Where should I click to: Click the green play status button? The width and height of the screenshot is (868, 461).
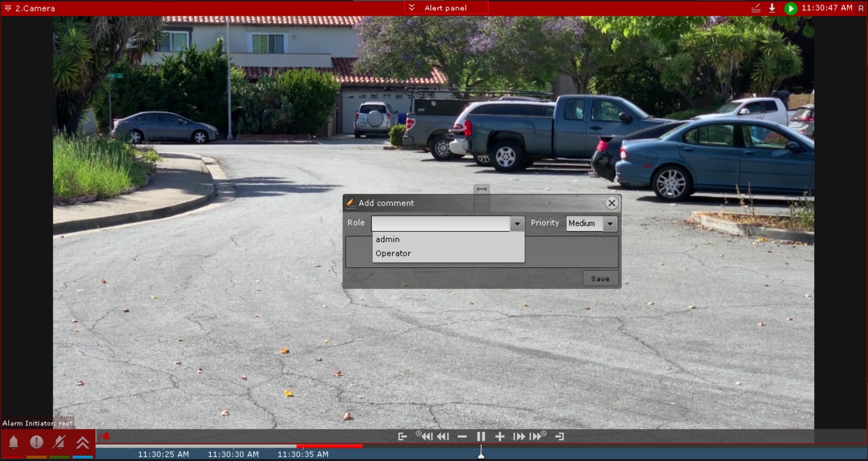[x=790, y=8]
